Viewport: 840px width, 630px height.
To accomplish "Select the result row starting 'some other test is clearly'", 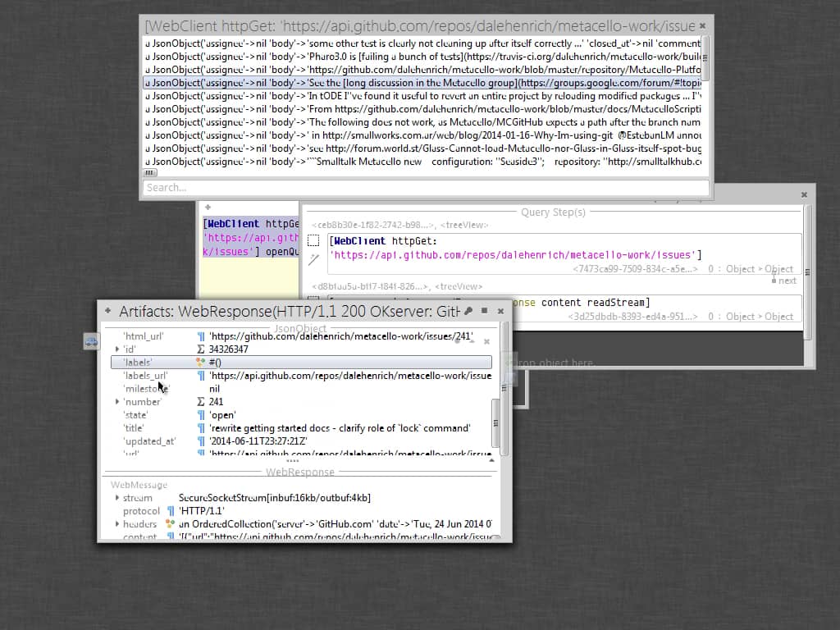I will (x=422, y=43).
